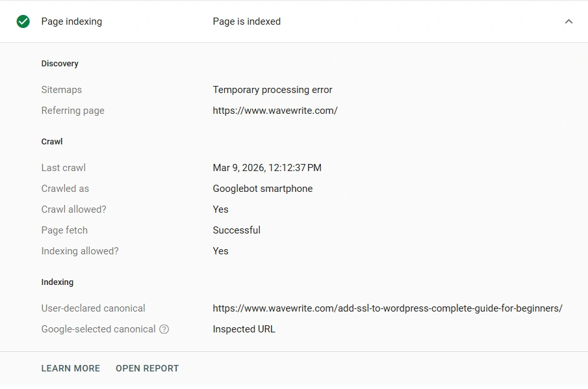
Task: Click the Inspected URL canonical value
Action: point(244,329)
